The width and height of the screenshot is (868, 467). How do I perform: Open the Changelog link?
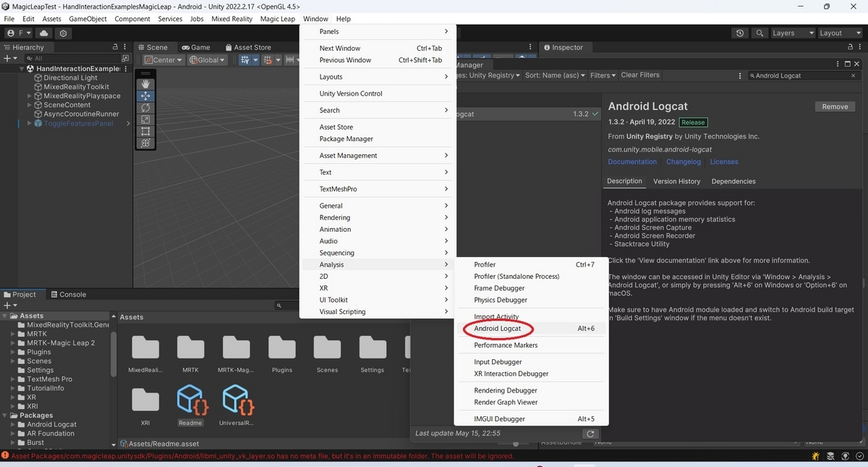684,161
